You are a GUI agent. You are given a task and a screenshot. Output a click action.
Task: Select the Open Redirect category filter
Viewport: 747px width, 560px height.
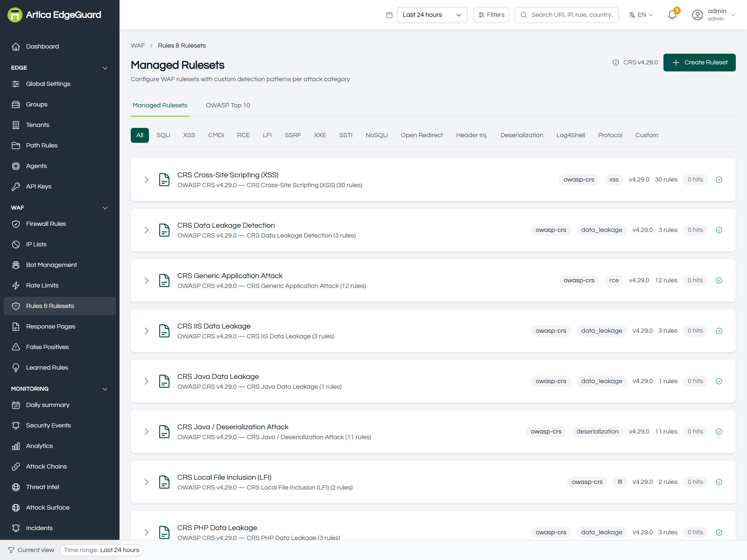tap(422, 135)
